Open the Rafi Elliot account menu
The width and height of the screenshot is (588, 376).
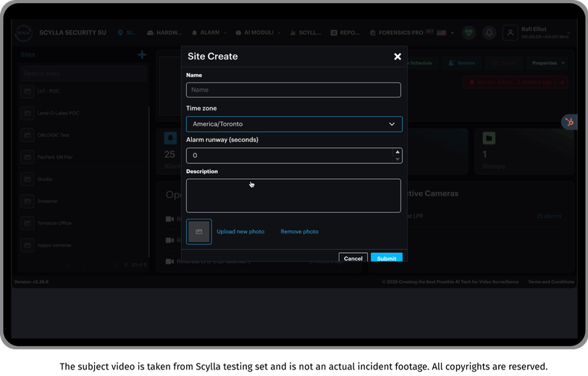(x=545, y=33)
